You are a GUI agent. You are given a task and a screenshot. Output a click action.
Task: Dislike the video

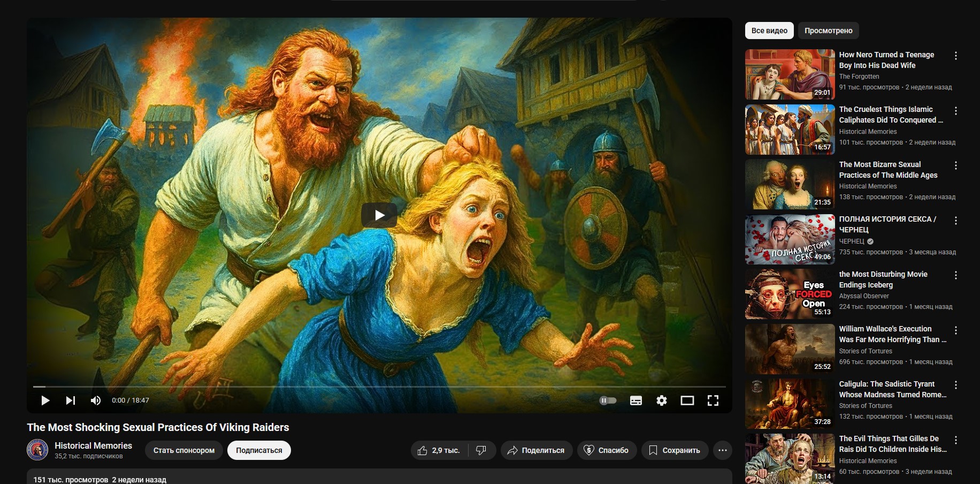pos(481,450)
